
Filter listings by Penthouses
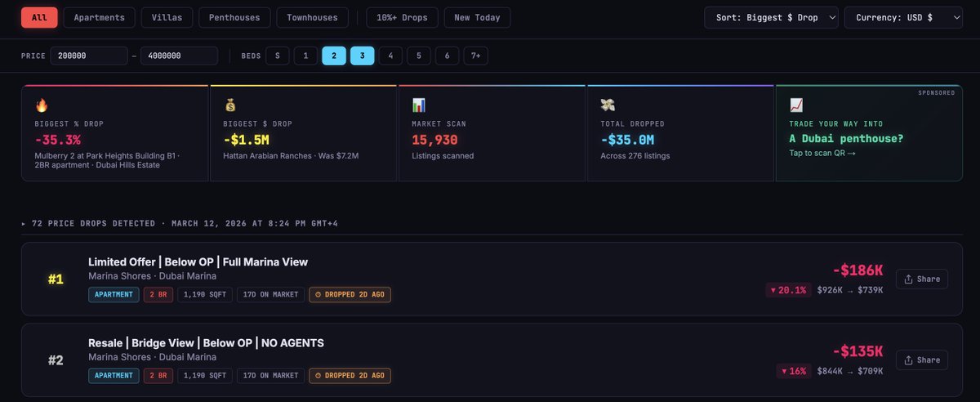click(x=234, y=17)
